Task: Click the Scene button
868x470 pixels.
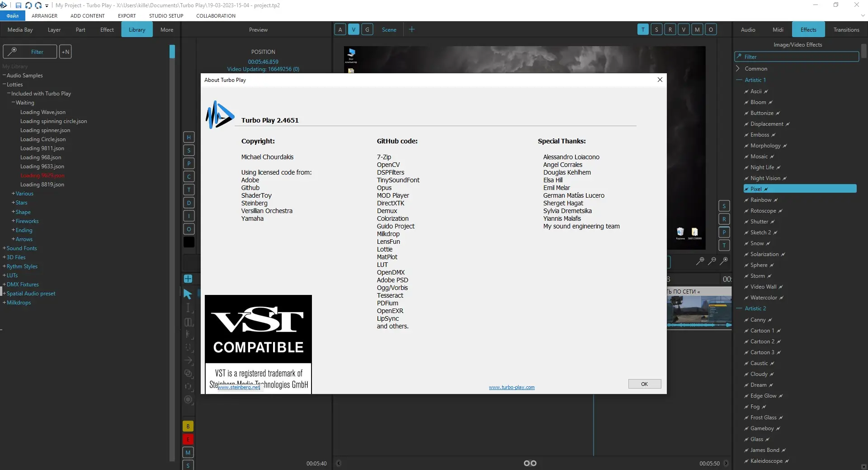Action: point(389,29)
